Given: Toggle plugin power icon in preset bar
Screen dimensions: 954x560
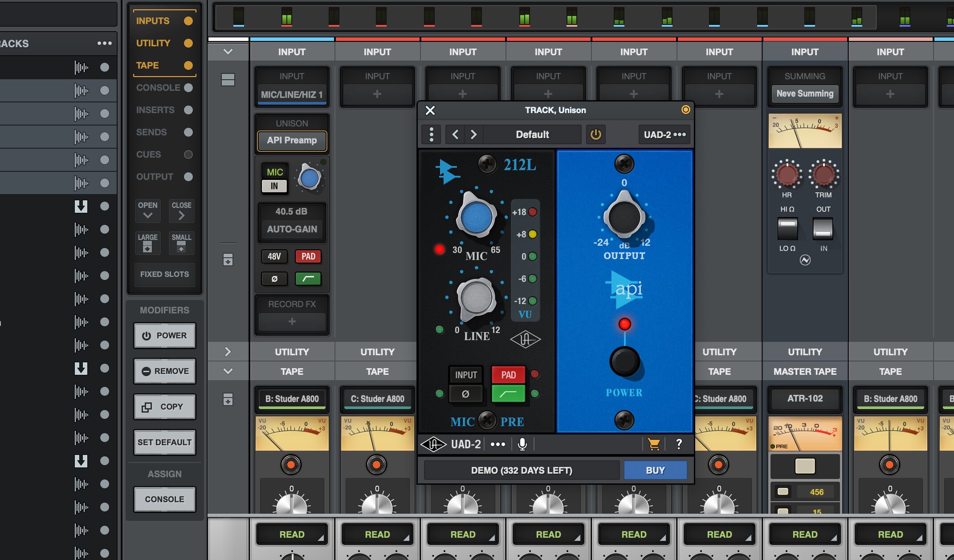Looking at the screenshot, I should 595,134.
